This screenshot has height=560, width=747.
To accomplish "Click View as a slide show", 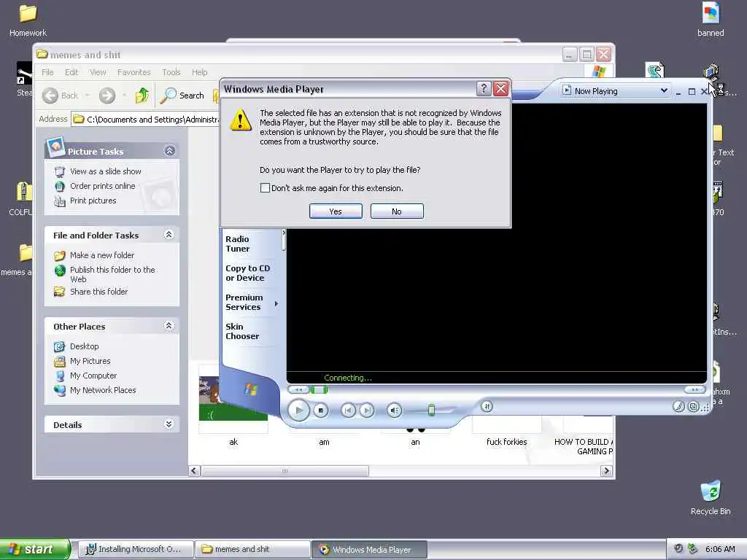I will pos(105,171).
